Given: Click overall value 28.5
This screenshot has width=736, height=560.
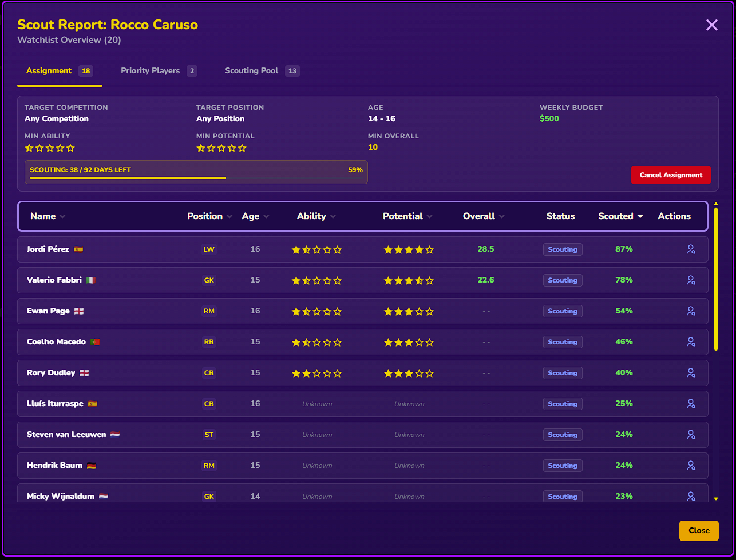Looking at the screenshot, I should 486,249.
